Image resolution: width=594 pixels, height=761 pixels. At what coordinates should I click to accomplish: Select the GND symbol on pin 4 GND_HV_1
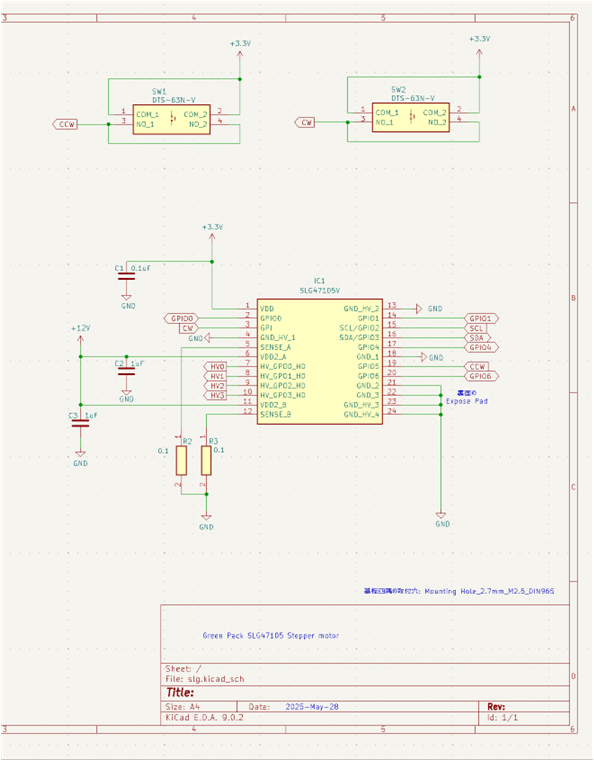tap(199, 338)
